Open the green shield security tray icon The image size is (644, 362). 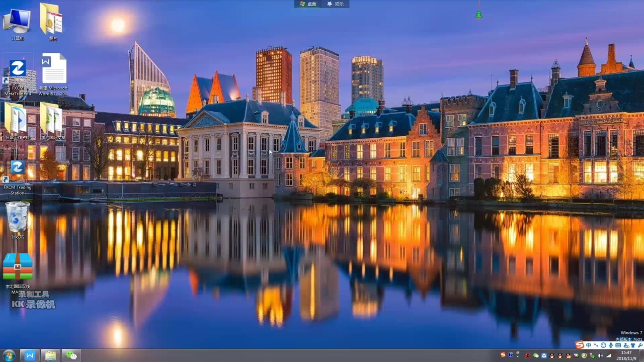(x=584, y=355)
